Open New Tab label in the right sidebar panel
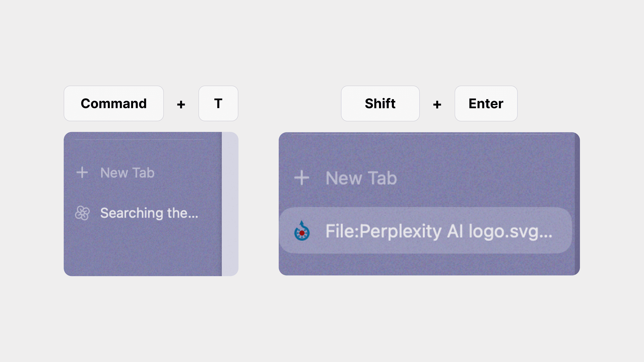Viewport: 644px width, 362px height. (361, 178)
